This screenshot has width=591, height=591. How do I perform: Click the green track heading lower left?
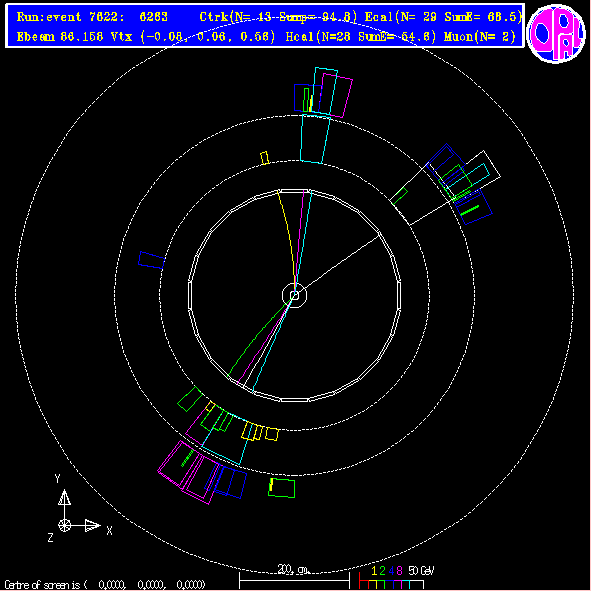coord(258,337)
